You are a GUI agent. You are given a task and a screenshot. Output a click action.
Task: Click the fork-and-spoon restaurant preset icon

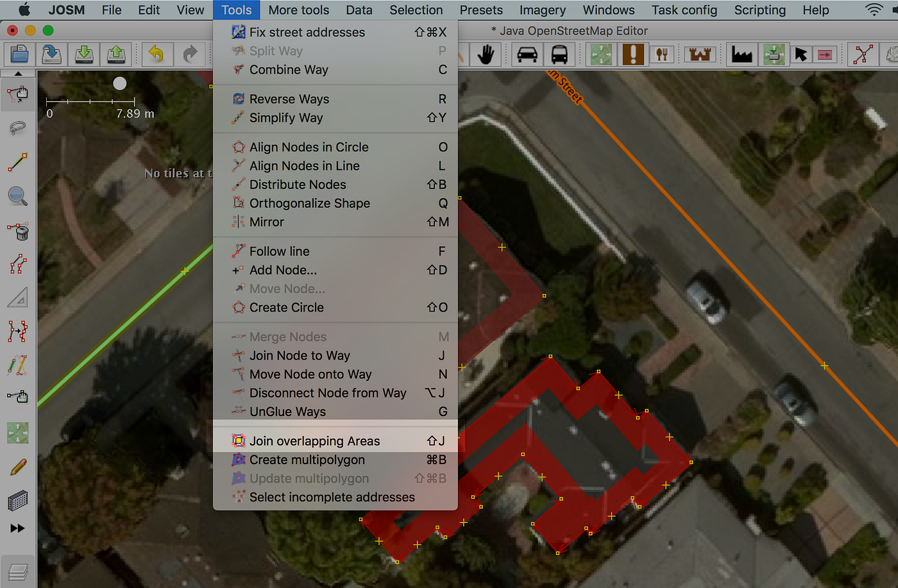click(x=662, y=55)
